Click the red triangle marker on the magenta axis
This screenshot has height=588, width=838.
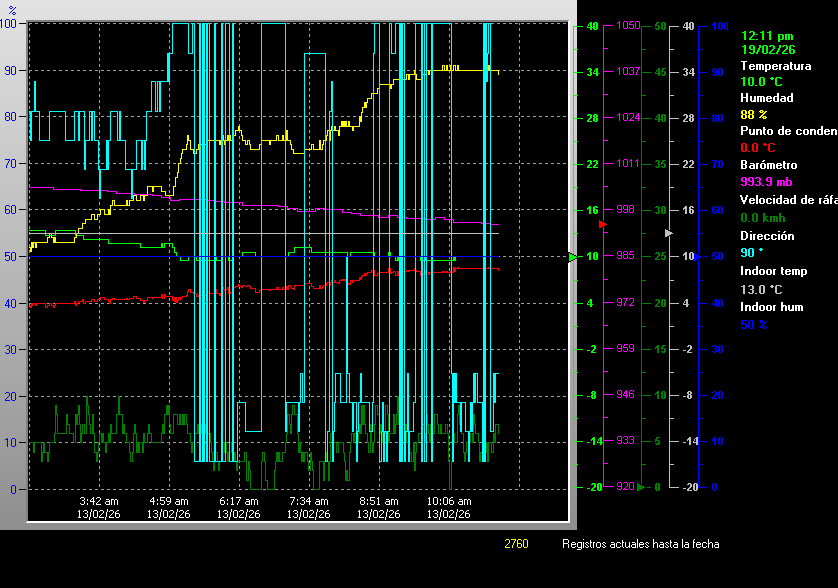602,225
